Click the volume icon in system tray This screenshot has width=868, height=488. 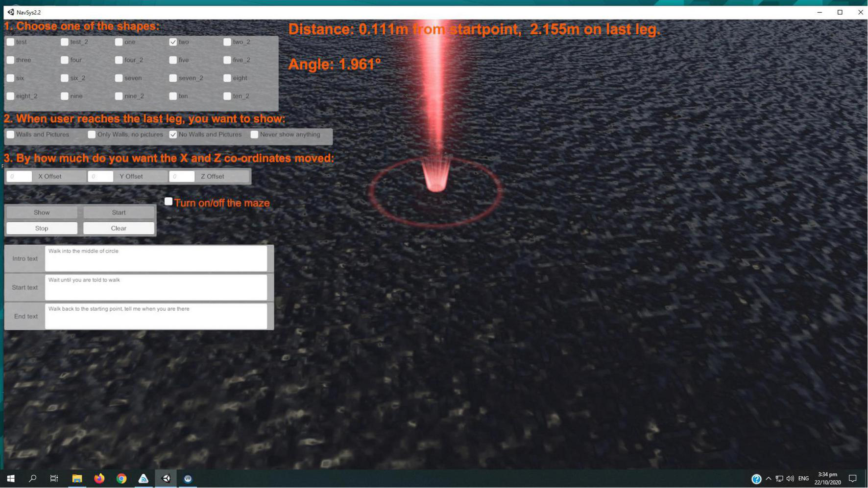(790, 478)
